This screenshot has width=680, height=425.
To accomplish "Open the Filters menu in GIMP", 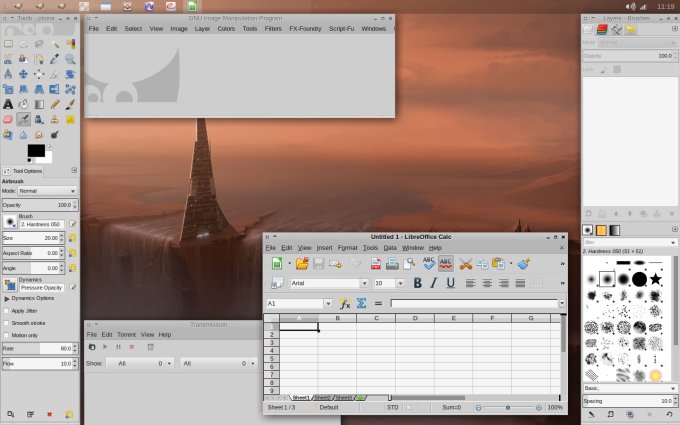I will 273,28.
